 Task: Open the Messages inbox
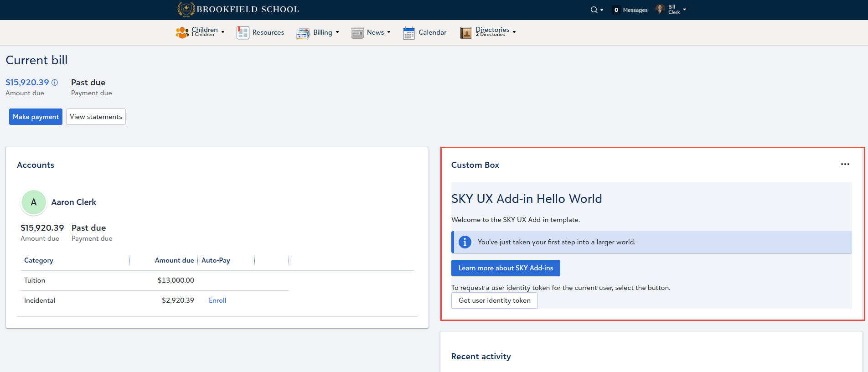[630, 10]
